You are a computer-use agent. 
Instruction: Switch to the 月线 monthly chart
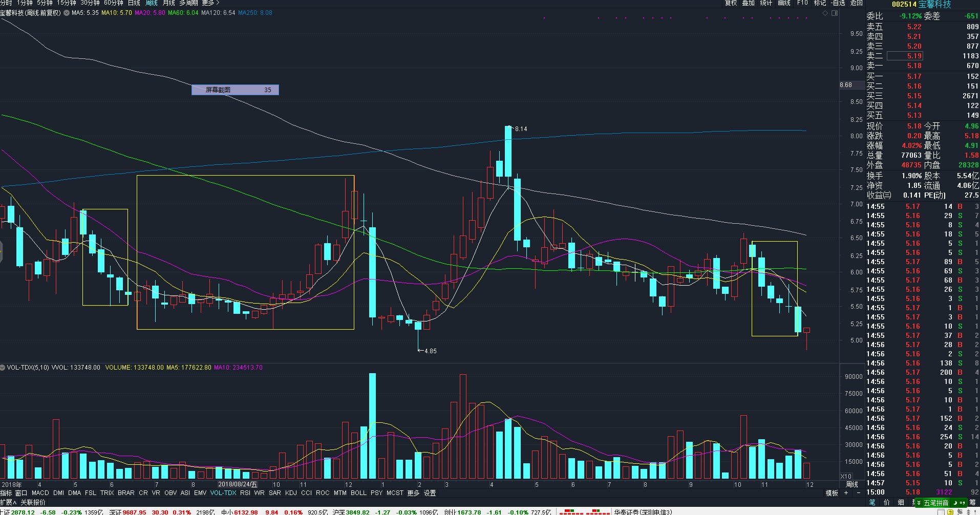click(x=169, y=3)
